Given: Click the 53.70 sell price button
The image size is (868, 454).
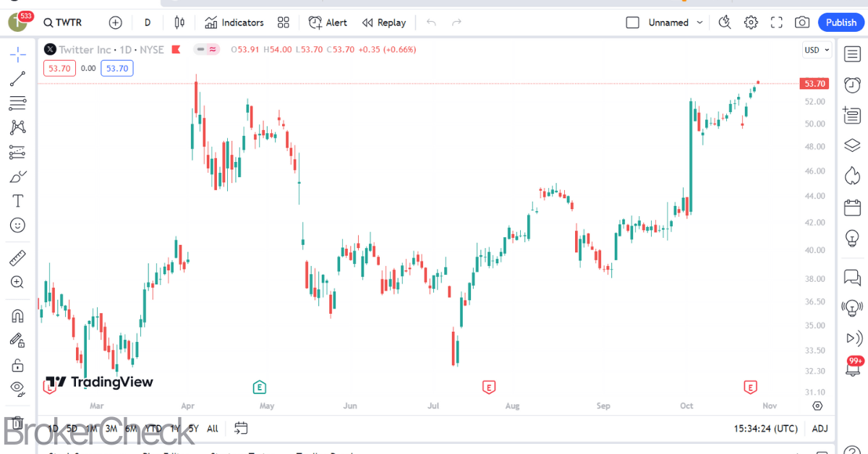Looking at the screenshot, I should pyautogui.click(x=59, y=69).
